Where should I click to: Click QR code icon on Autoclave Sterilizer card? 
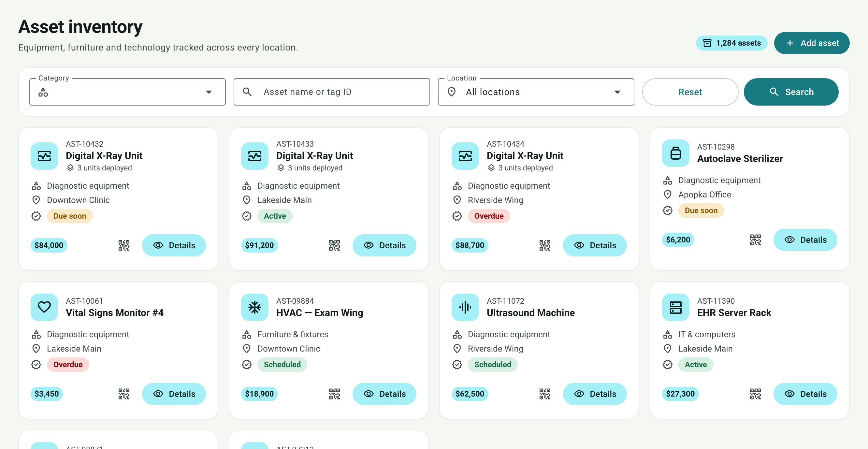click(755, 240)
